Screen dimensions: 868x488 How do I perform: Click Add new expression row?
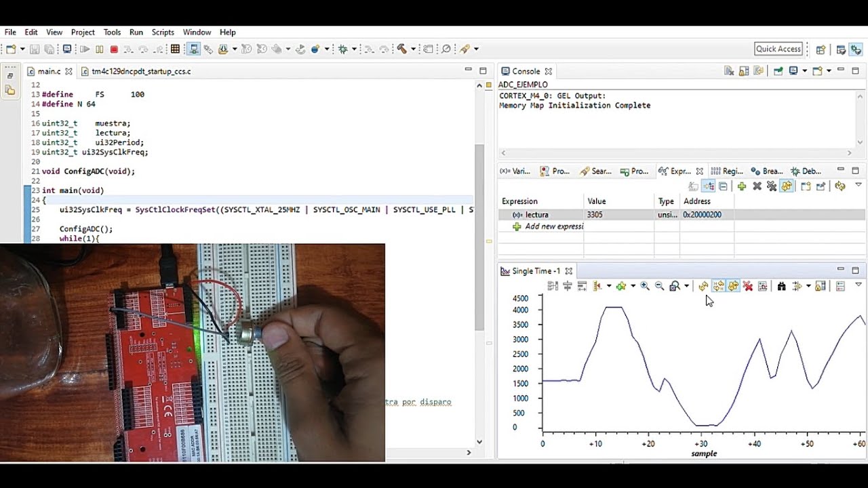548,226
